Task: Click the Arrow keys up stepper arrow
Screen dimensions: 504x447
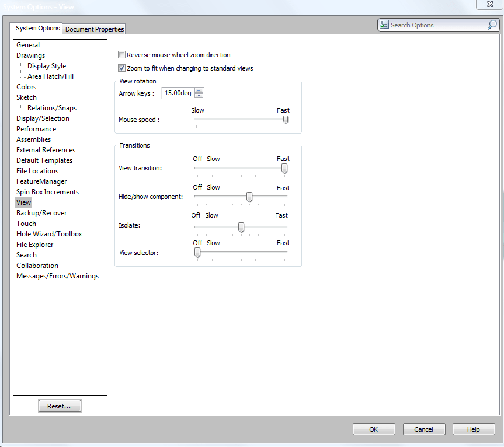Action: (198, 90)
